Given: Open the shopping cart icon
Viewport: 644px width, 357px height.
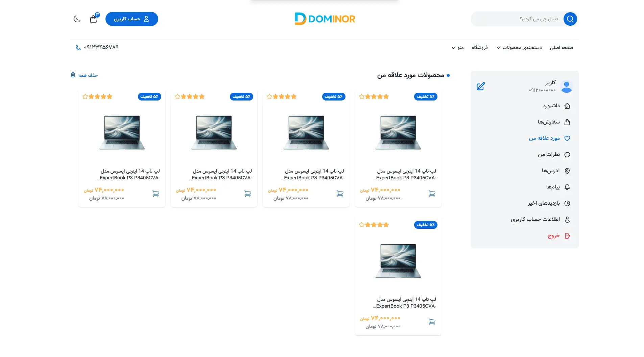Looking at the screenshot, I should (x=93, y=19).
